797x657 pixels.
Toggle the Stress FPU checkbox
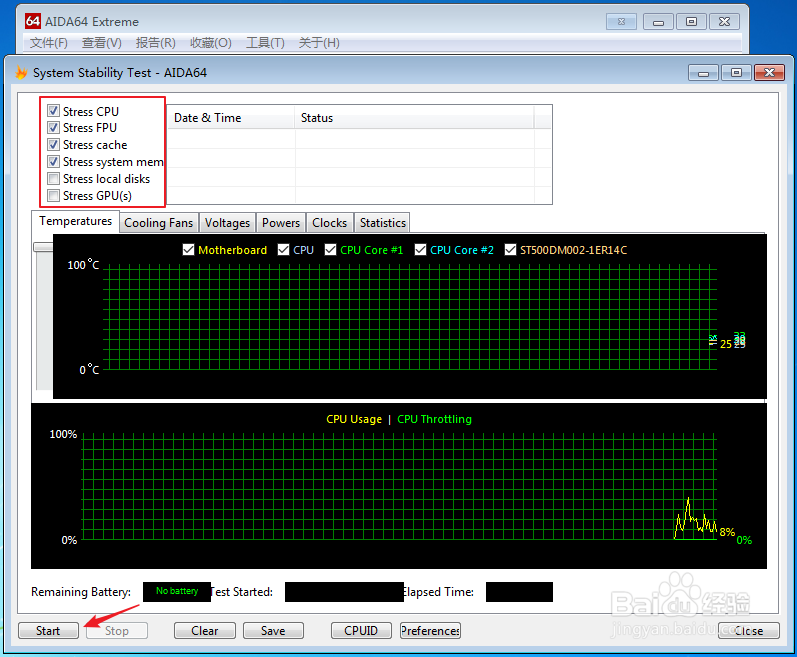click(x=54, y=128)
